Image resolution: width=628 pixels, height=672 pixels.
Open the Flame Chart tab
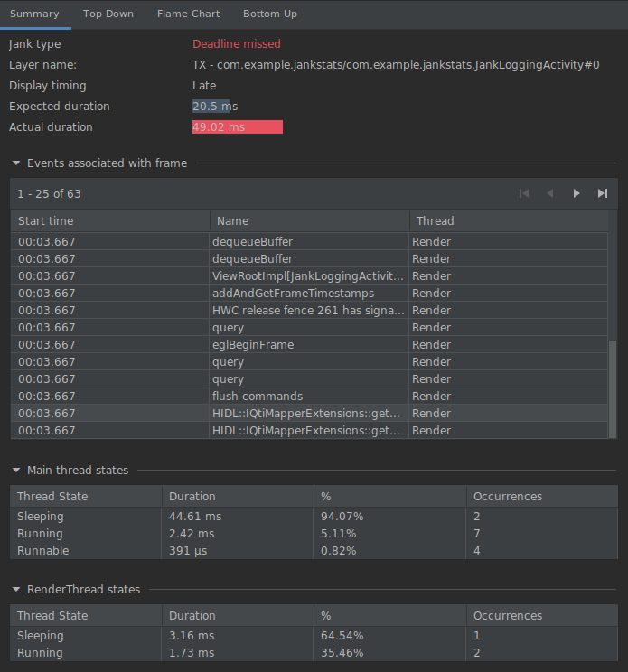[x=188, y=14]
